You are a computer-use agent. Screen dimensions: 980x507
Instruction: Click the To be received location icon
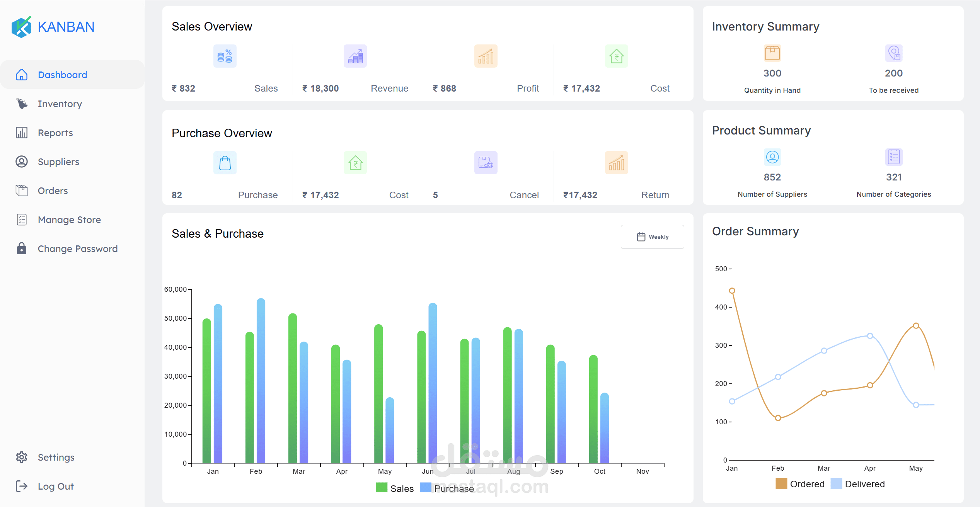[x=894, y=53]
